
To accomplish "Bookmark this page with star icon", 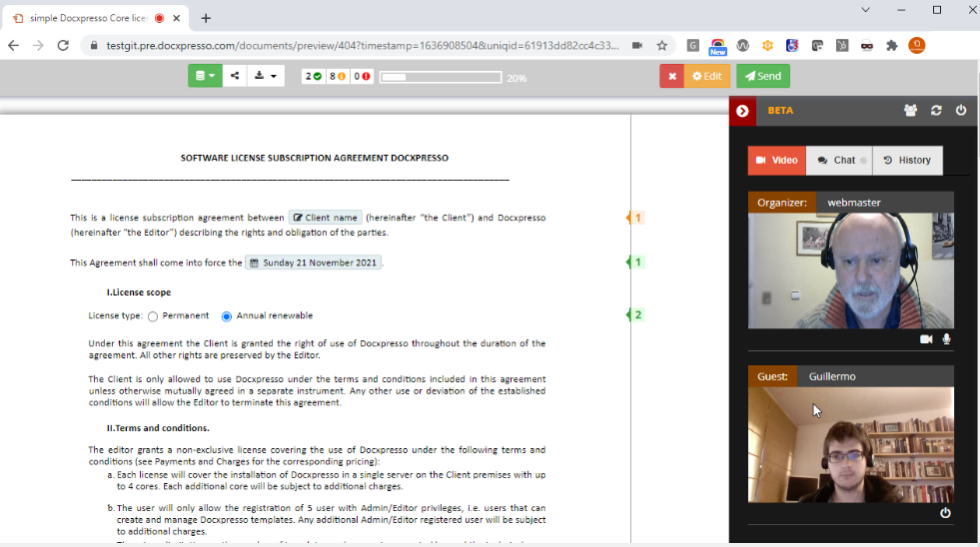I will pos(662,46).
